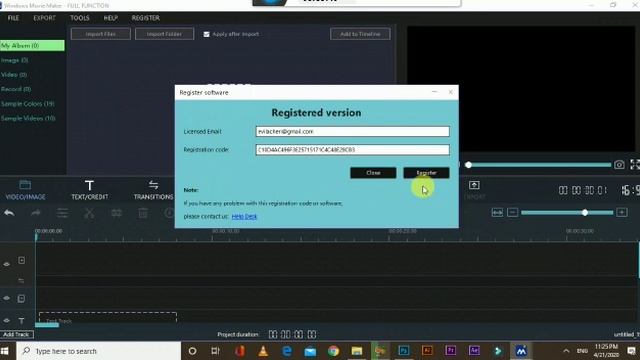Click the text track T icon
This screenshot has width=640, height=360.
coord(21,320)
